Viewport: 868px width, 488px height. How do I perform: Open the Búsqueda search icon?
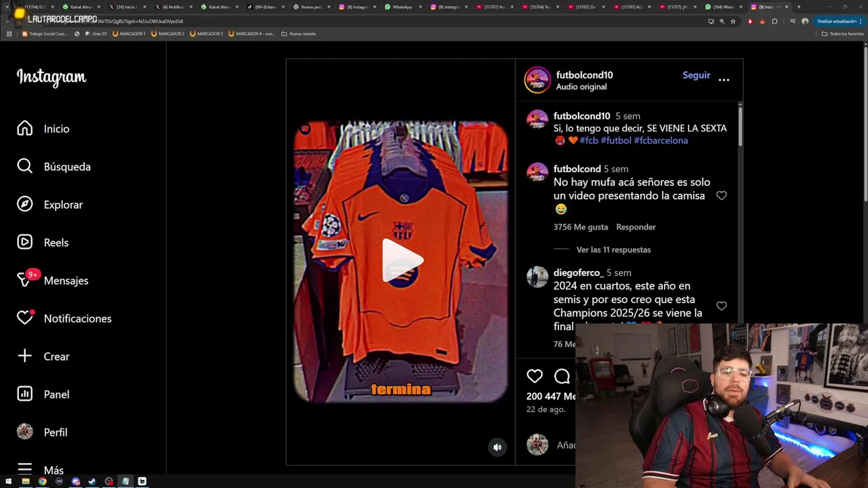pos(25,166)
